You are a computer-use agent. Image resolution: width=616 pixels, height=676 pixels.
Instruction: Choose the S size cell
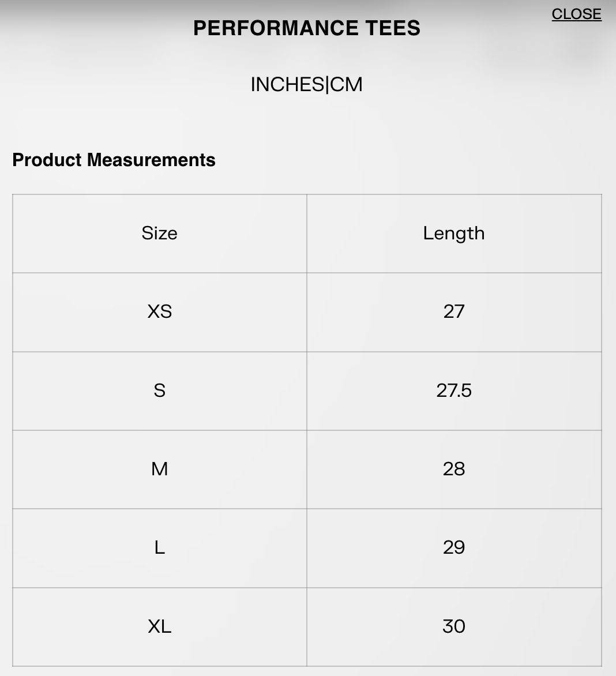[x=159, y=390]
